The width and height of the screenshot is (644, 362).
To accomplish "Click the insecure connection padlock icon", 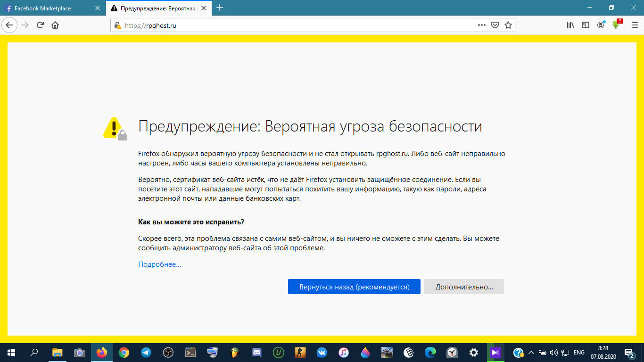I will 118,25.
